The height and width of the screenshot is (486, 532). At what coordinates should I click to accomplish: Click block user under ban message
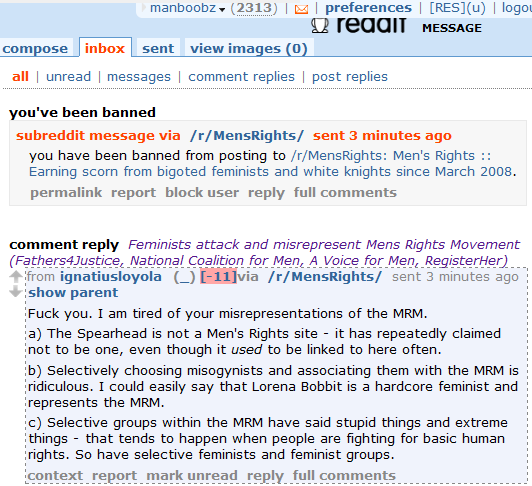pyautogui.click(x=202, y=193)
